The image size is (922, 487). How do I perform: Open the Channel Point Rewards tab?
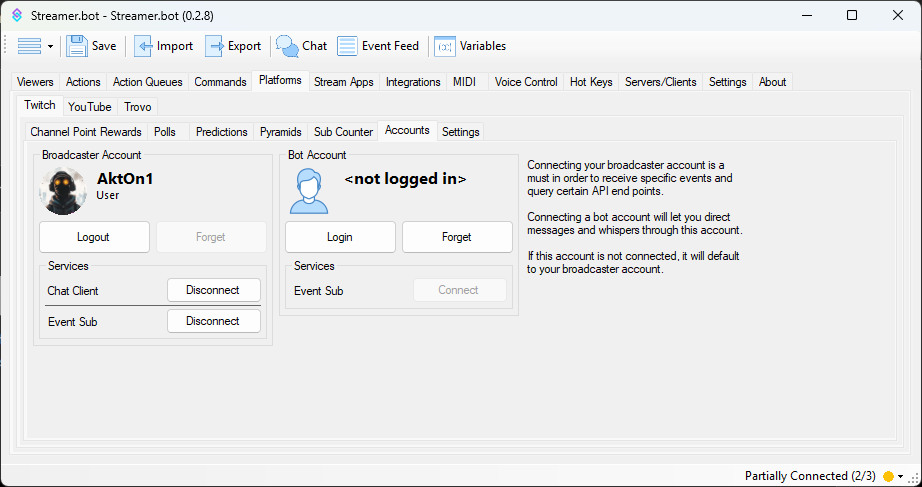(86, 132)
